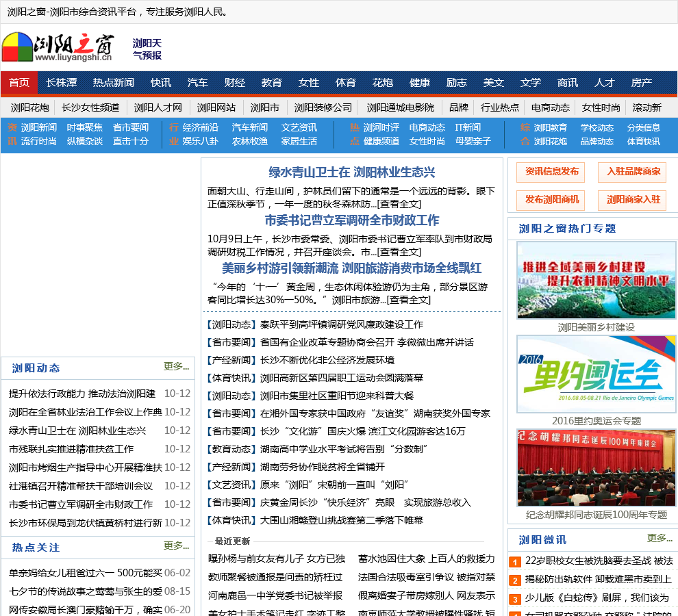Open the 浏阳天气预报 weather link
The image size is (678, 616).
[x=147, y=49]
